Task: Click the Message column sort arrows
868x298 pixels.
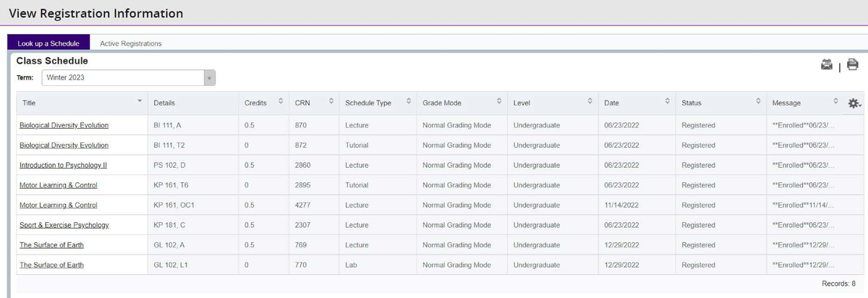Action: 835,102
